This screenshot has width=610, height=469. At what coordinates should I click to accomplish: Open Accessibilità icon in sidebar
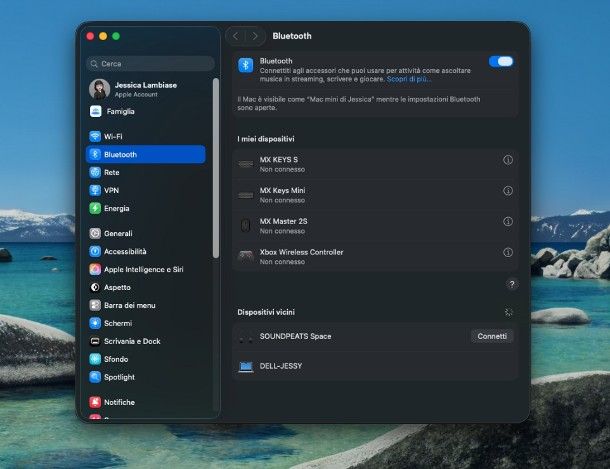tap(95, 251)
